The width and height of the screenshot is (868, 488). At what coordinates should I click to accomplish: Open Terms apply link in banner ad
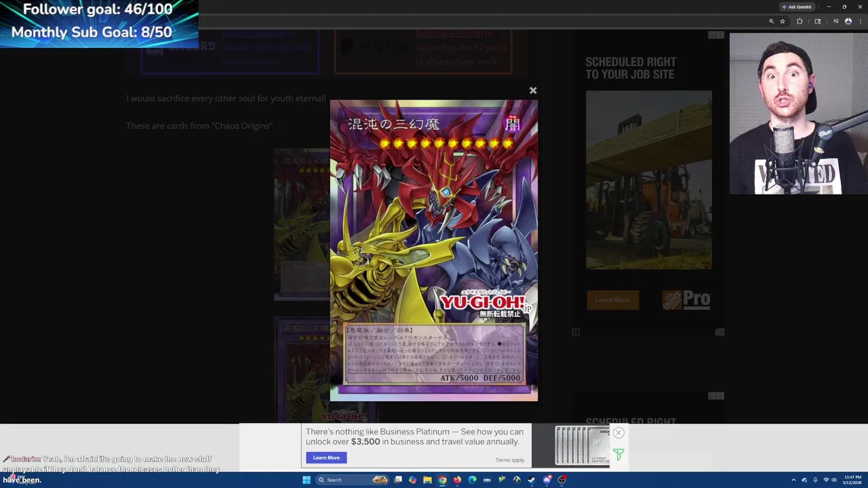[x=510, y=460]
